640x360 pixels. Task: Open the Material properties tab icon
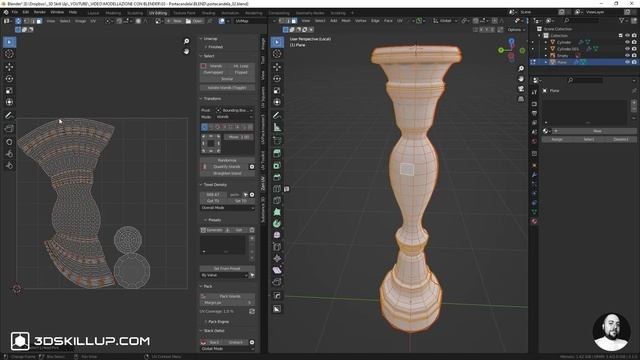(x=534, y=221)
